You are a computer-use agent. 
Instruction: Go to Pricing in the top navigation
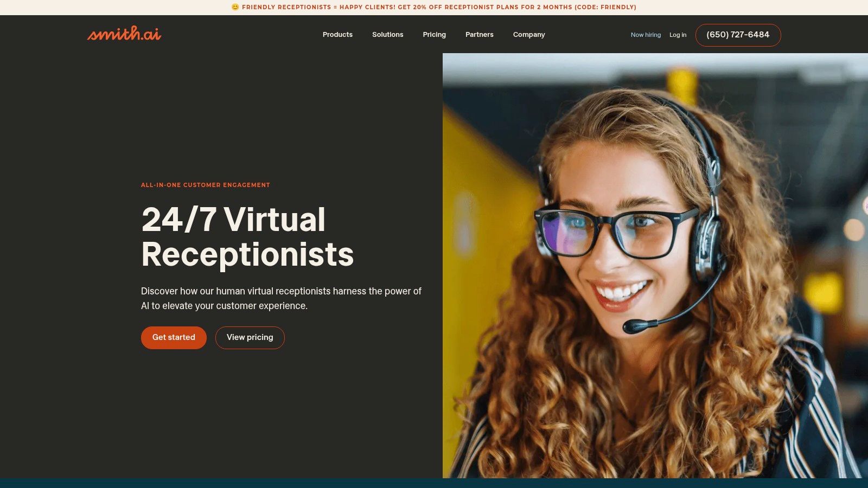point(434,35)
